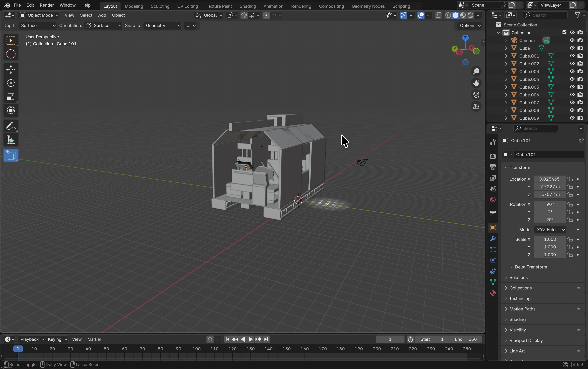Disable Camera object in renders
This screenshot has width=588, height=369.
580,40
